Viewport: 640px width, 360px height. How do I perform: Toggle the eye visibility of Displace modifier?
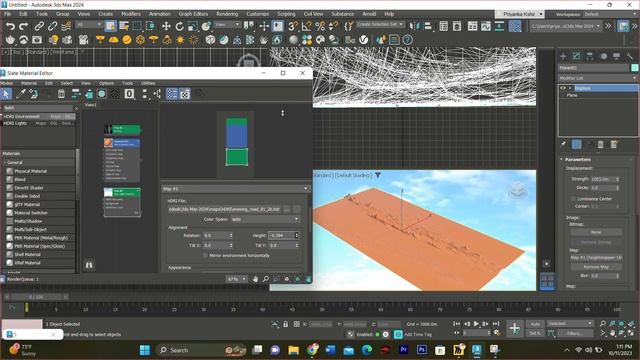(x=563, y=88)
